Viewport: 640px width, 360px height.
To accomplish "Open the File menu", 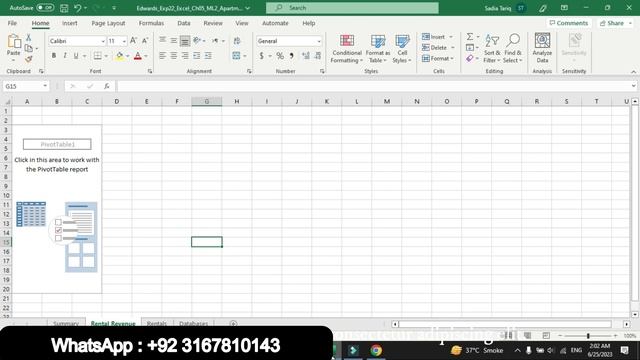I will tap(12, 23).
